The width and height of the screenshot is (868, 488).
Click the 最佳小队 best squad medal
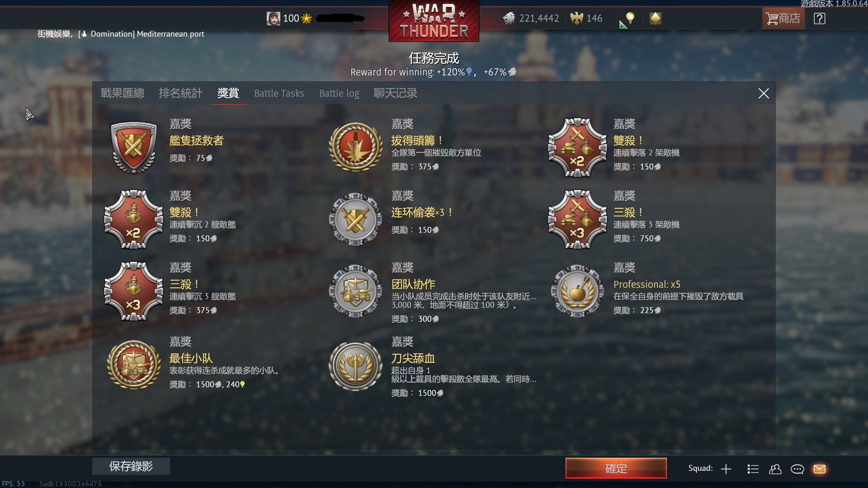[134, 365]
